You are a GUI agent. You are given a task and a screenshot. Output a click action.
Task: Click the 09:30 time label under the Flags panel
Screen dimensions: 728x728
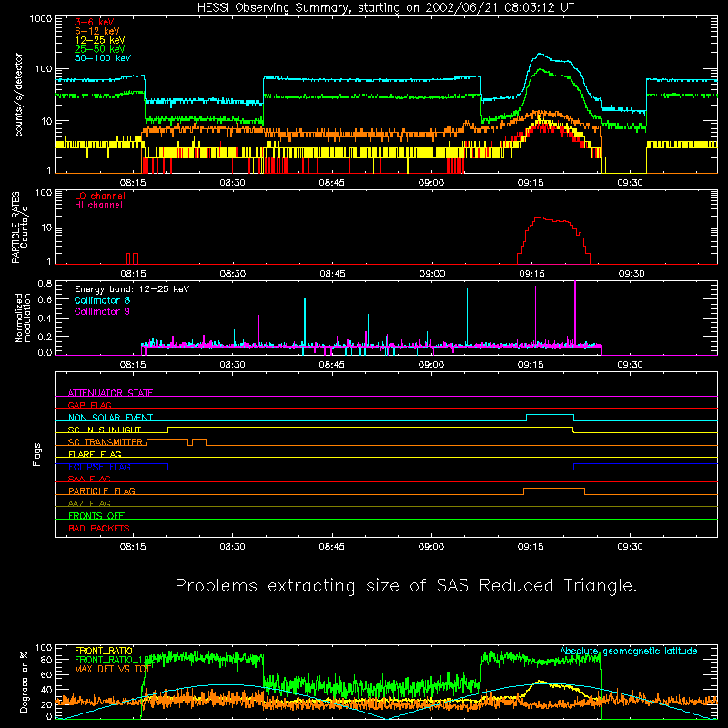[x=630, y=547]
